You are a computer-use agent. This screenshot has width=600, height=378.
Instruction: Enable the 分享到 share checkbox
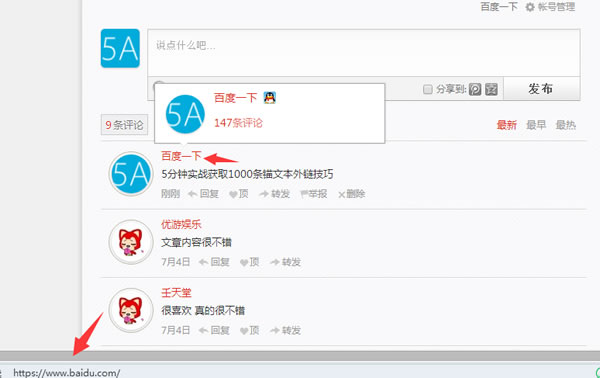click(x=428, y=89)
